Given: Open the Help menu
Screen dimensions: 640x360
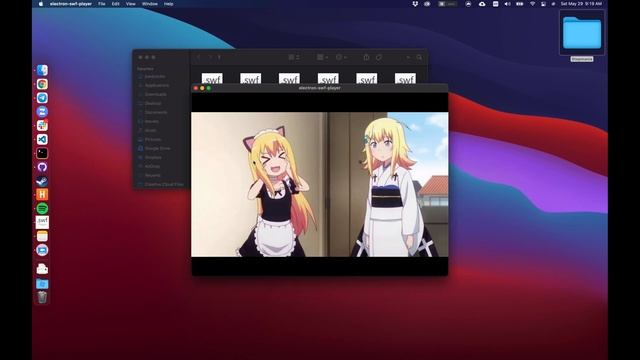Looking at the screenshot, I should pyautogui.click(x=169, y=4).
